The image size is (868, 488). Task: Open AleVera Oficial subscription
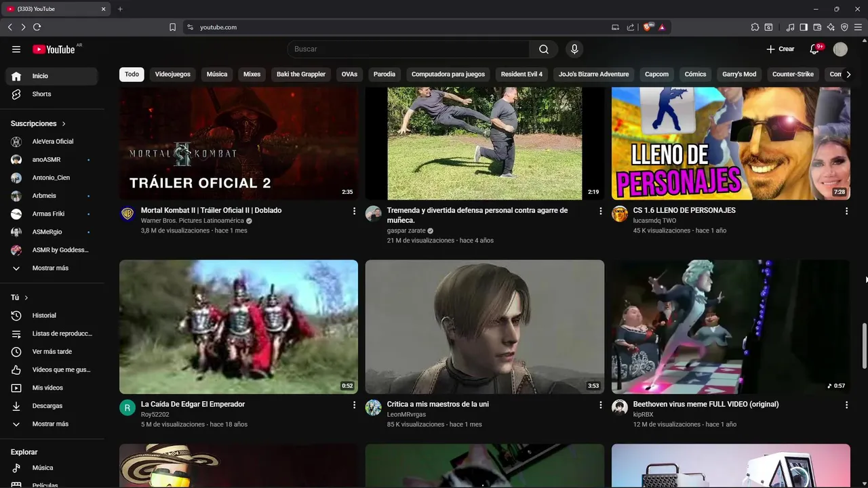tap(52, 142)
